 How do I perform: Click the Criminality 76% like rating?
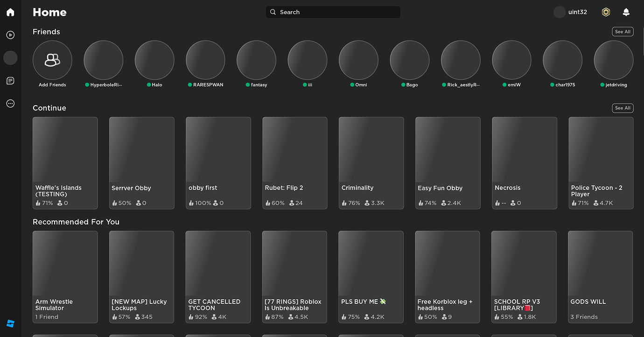351,203
